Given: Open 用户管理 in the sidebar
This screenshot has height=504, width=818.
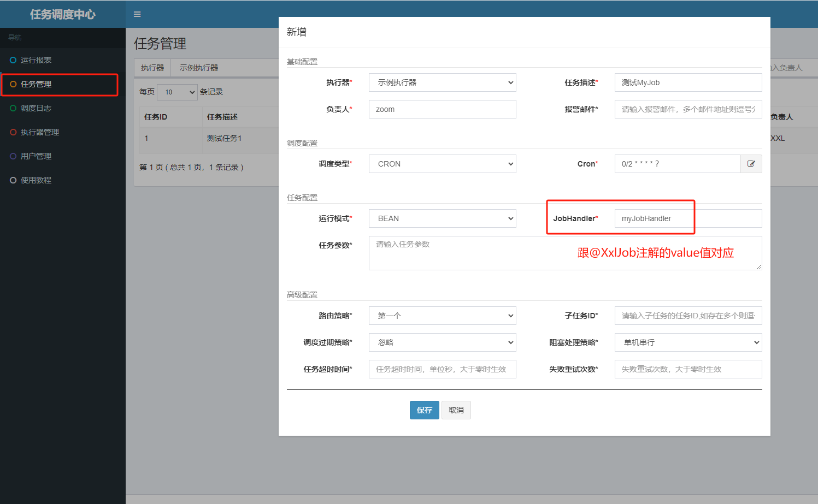Looking at the screenshot, I should [x=63, y=156].
